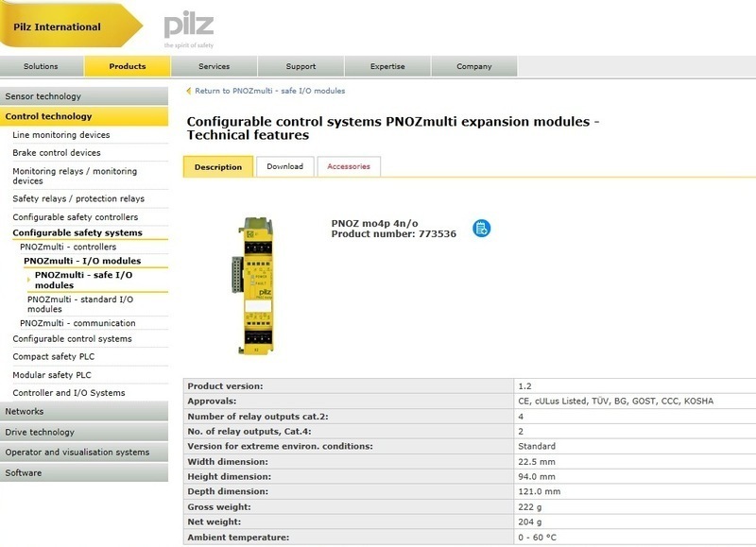Open the Accessories tab
Image resolution: width=756 pixels, height=547 pixels.
click(x=349, y=166)
